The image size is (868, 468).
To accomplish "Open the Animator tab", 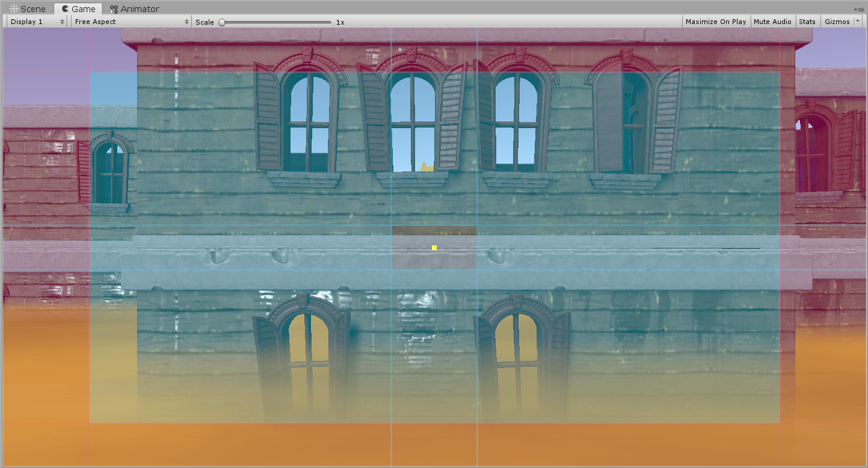I will tap(134, 9).
